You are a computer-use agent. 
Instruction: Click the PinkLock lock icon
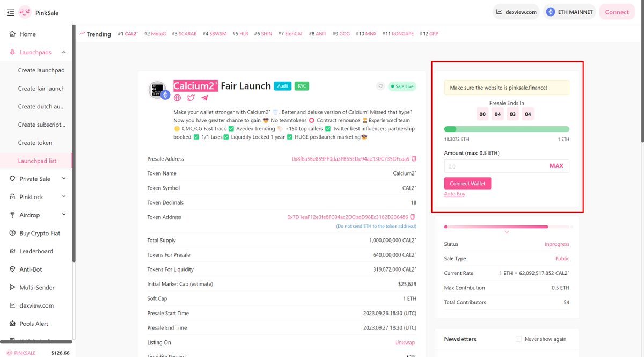(13, 197)
